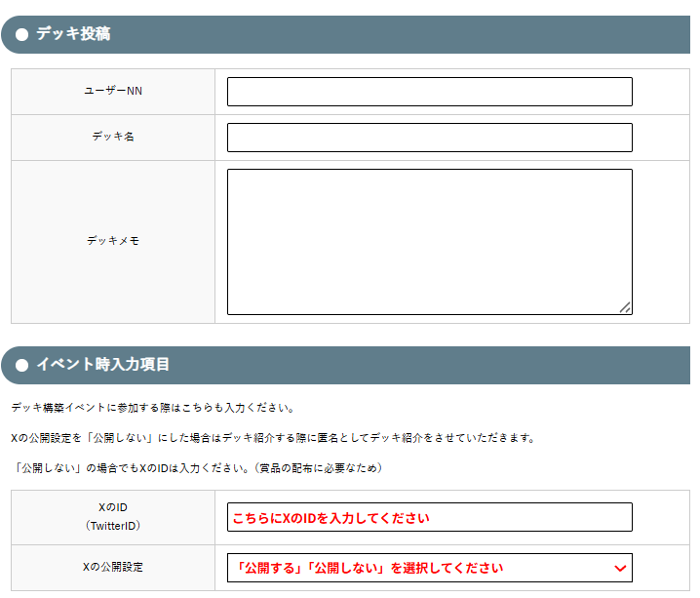Click the Xの公開設定 label
Screen dimensions: 700x598
(x=113, y=567)
